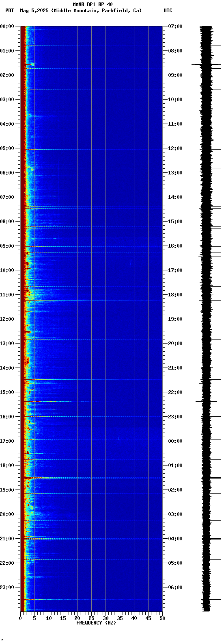Viewport: 224px width, 644px height.
Task: Click the UTC time label 07:00 at the top
Action: click(x=175, y=26)
